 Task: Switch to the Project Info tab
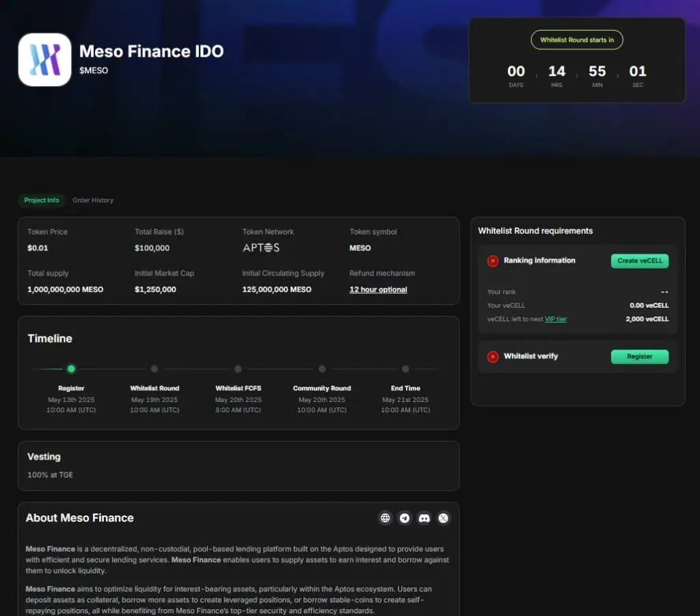42,200
